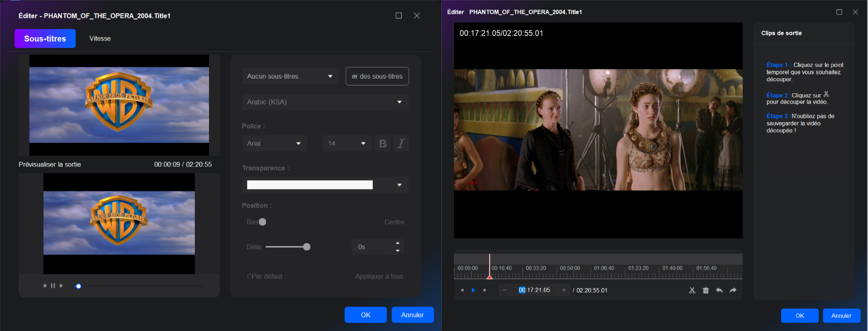Click the subtitle preview seek slider handle
Image resolution: width=868 pixels, height=331 pixels.
tap(78, 286)
